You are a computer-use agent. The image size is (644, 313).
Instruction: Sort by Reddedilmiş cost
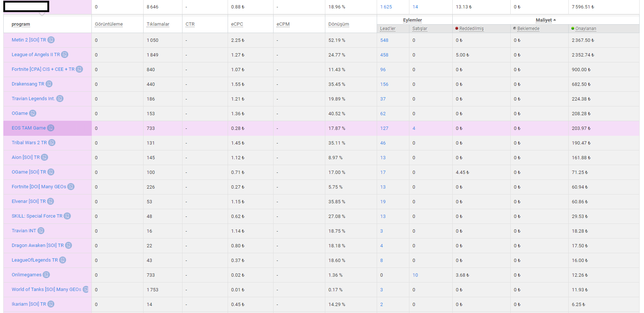(471, 29)
